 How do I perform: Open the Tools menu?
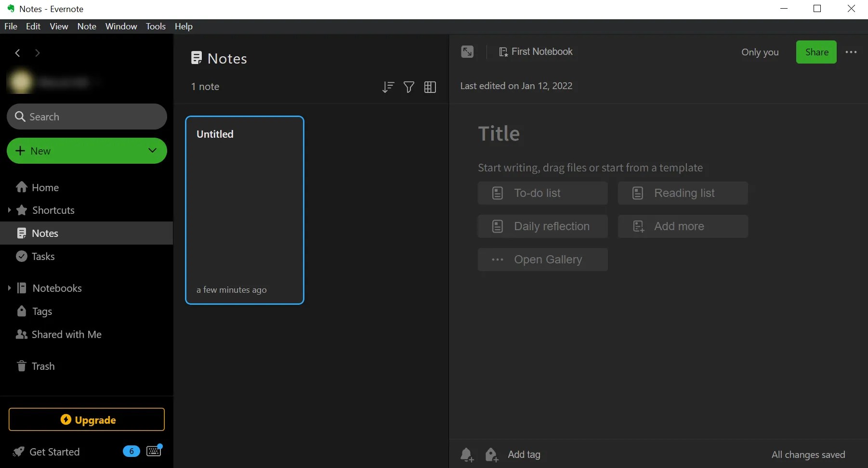click(155, 26)
